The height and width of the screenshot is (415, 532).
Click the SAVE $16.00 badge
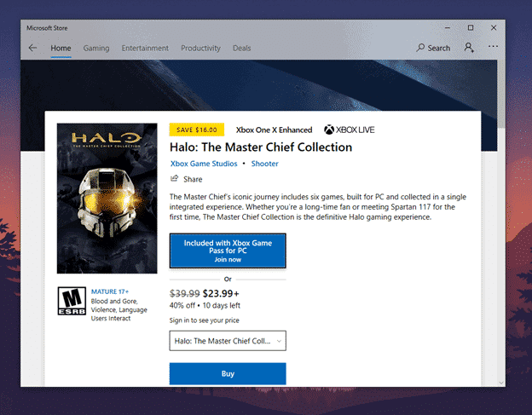(197, 130)
